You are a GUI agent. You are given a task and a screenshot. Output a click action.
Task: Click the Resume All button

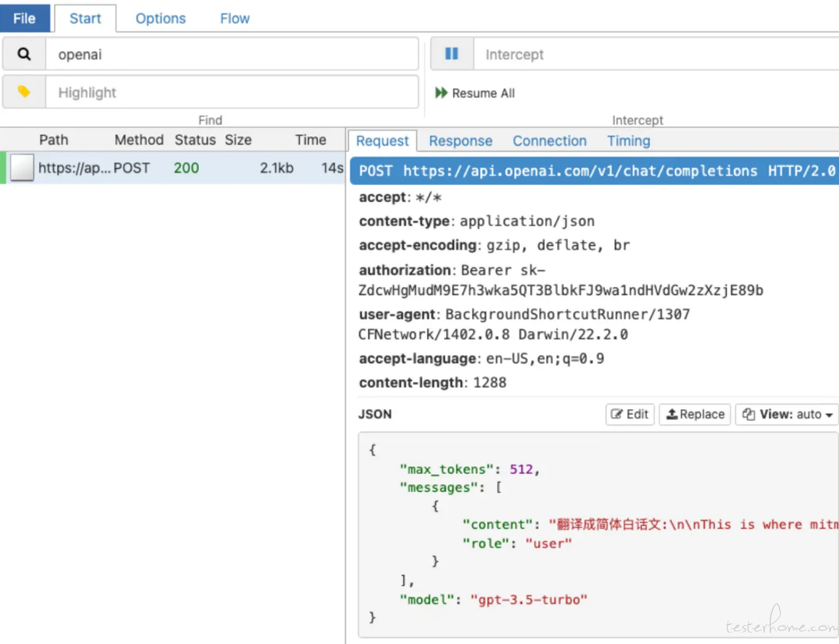point(475,93)
